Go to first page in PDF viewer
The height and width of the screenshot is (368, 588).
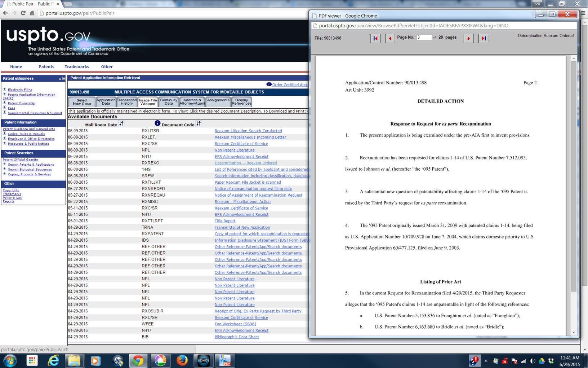(x=375, y=38)
